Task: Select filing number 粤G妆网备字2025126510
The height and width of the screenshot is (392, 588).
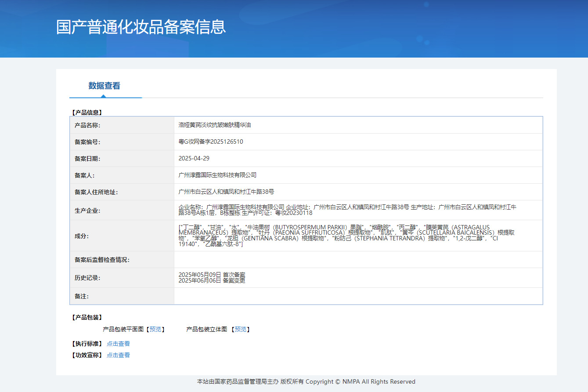Action: [211, 142]
